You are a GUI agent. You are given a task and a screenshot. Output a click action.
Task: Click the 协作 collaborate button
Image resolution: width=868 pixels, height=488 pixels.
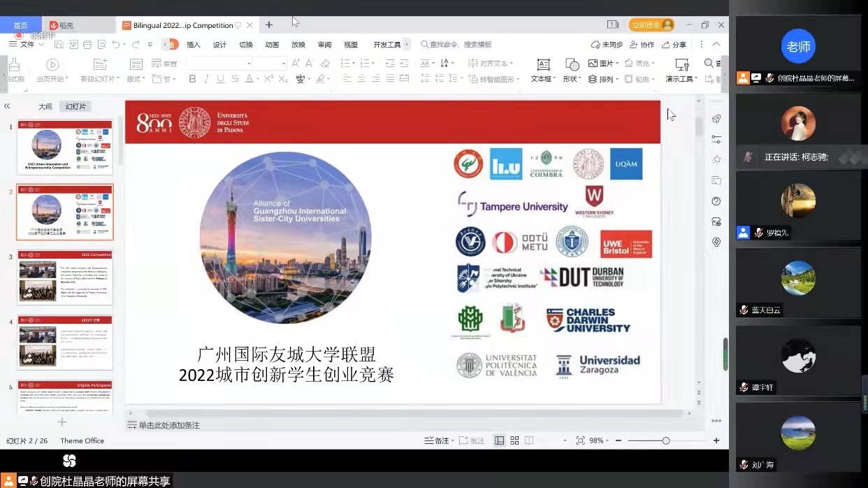click(641, 45)
